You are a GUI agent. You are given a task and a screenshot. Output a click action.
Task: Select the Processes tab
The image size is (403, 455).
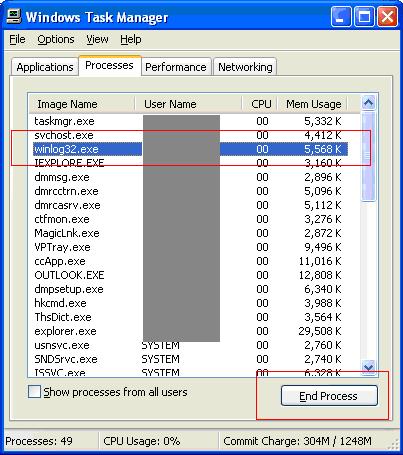click(x=109, y=65)
